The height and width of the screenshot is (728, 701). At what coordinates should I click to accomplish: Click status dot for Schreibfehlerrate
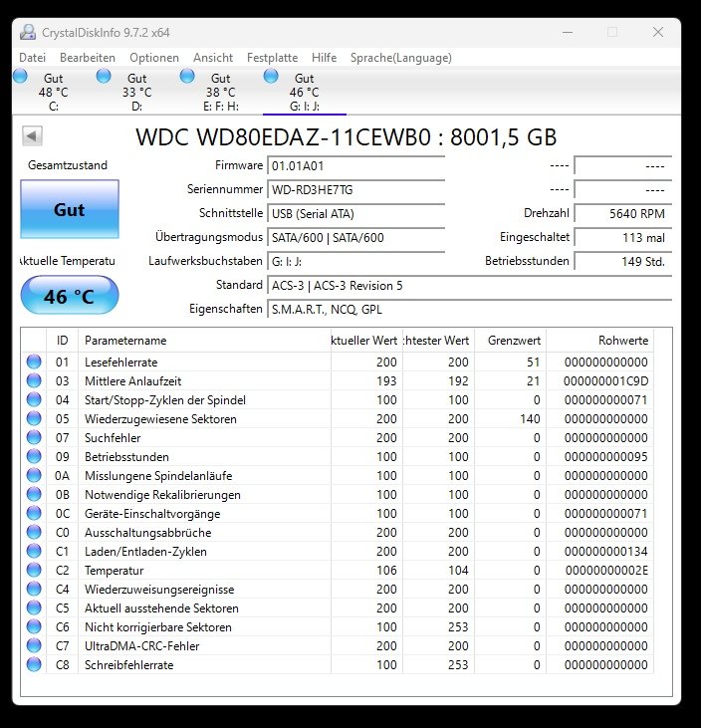tap(34, 665)
